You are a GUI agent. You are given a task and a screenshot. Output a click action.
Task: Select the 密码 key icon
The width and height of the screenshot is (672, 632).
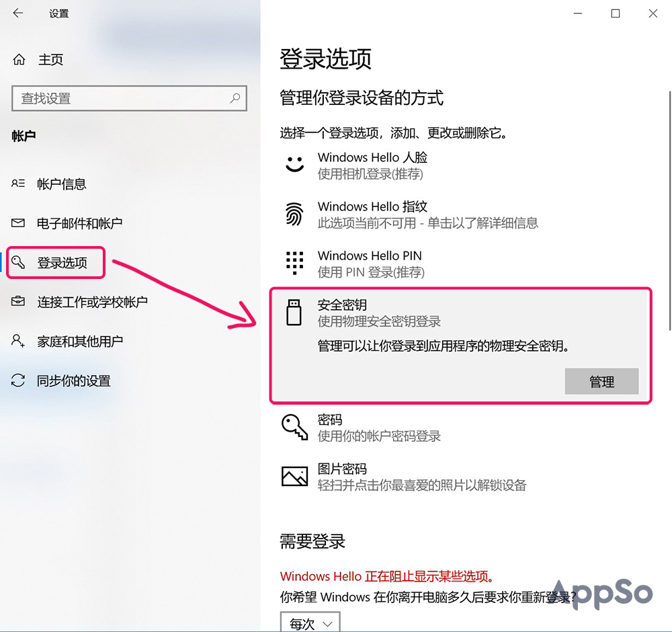[x=294, y=427]
